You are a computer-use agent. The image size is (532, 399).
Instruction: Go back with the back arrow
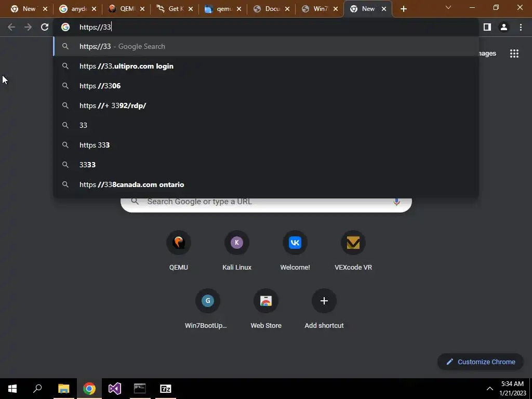[x=11, y=27]
